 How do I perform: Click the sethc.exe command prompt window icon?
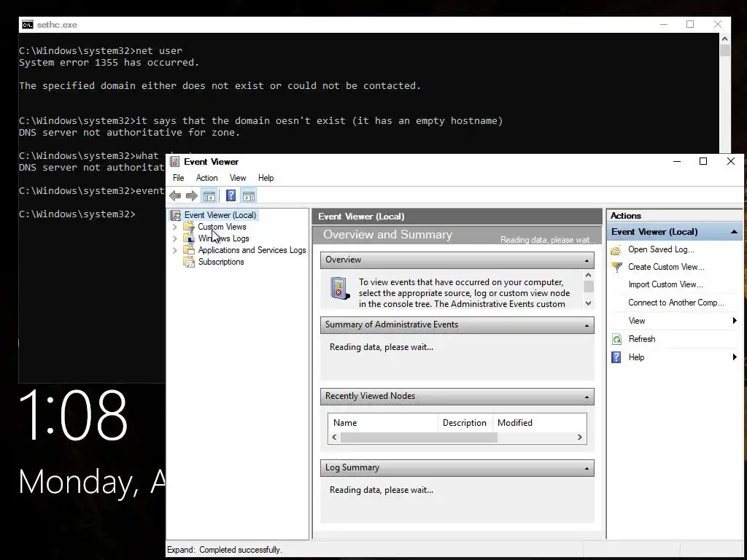point(28,25)
